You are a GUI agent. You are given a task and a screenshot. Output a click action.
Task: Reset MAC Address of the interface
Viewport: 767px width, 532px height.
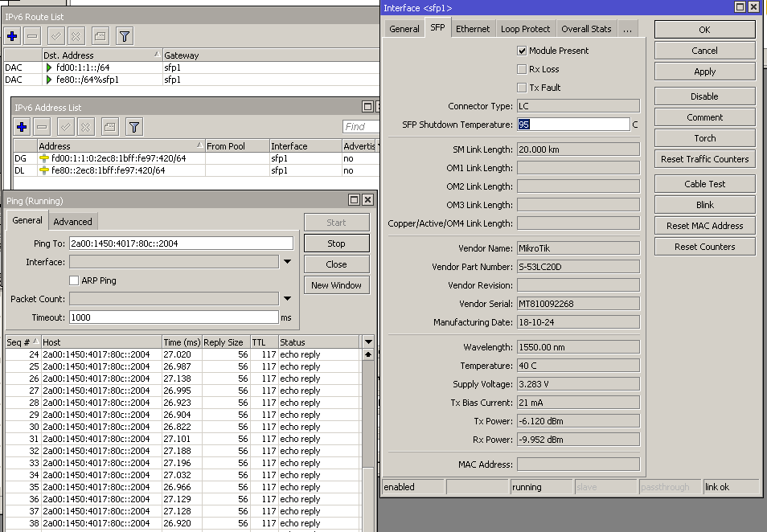[705, 226]
